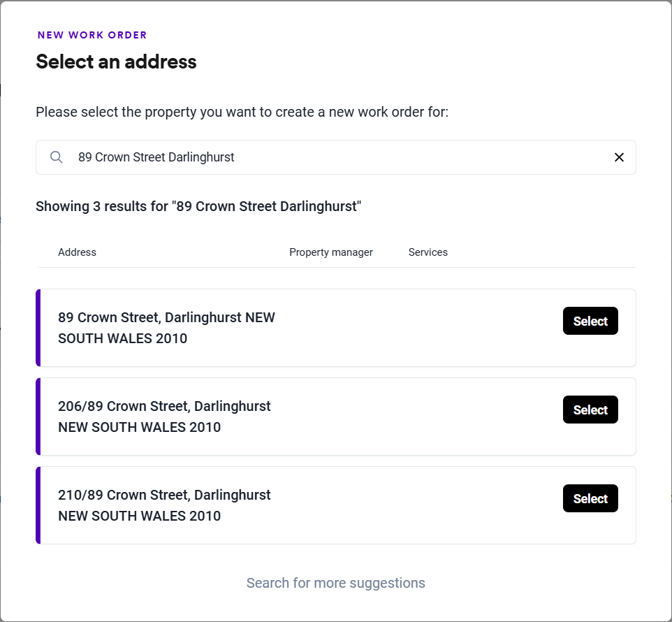Click the 89 Crown Street address text

(x=166, y=328)
